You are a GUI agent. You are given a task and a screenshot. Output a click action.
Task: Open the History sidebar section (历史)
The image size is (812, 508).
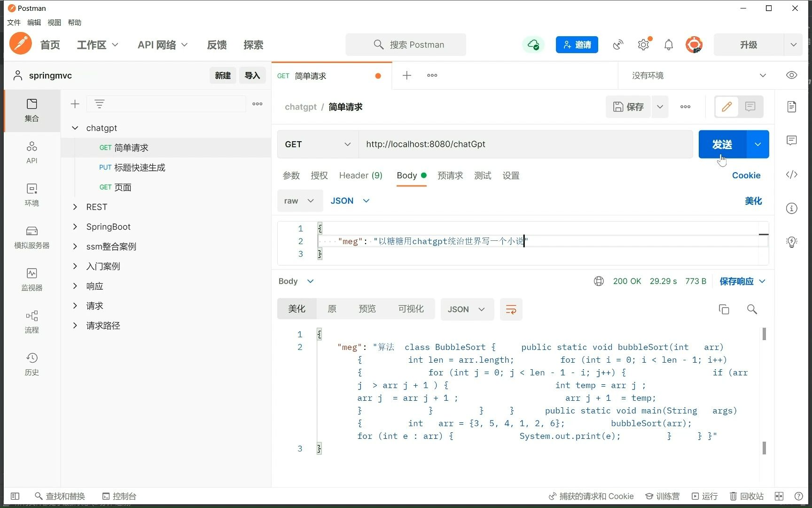[32, 365]
